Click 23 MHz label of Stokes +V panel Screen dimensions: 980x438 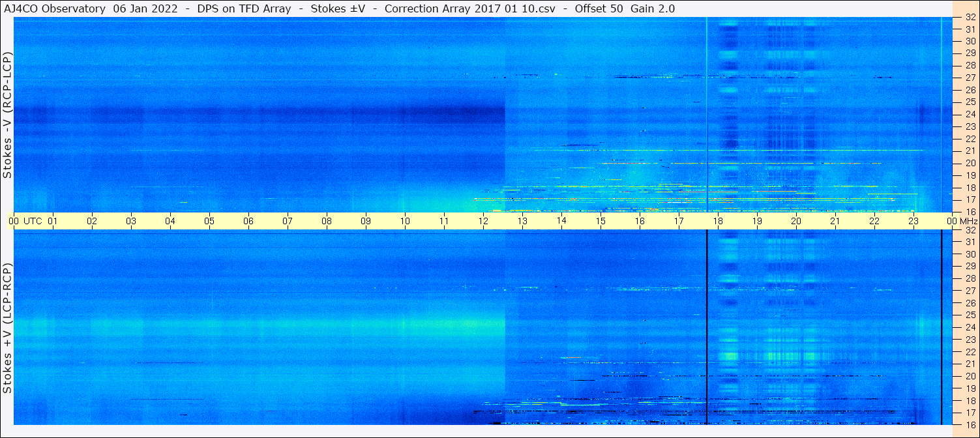click(970, 340)
